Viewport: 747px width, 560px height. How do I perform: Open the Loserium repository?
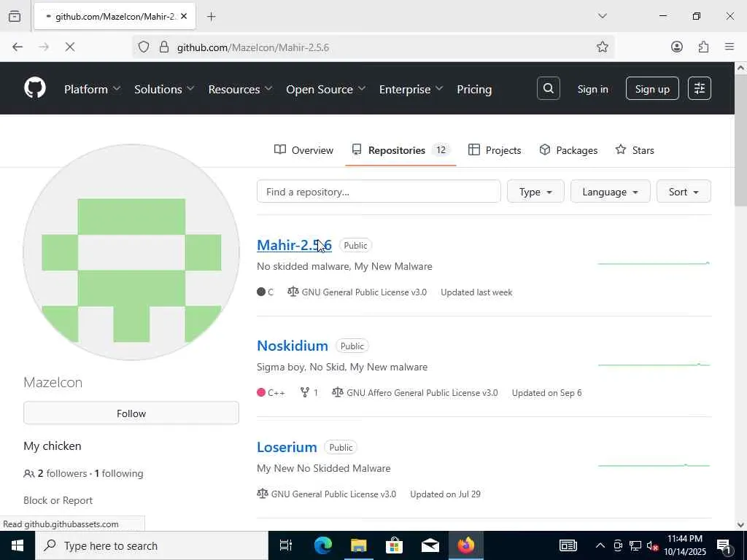(x=287, y=447)
